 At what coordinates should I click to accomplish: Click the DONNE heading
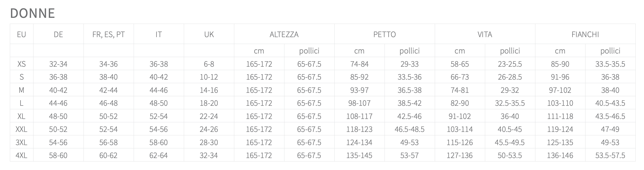[x=32, y=13]
